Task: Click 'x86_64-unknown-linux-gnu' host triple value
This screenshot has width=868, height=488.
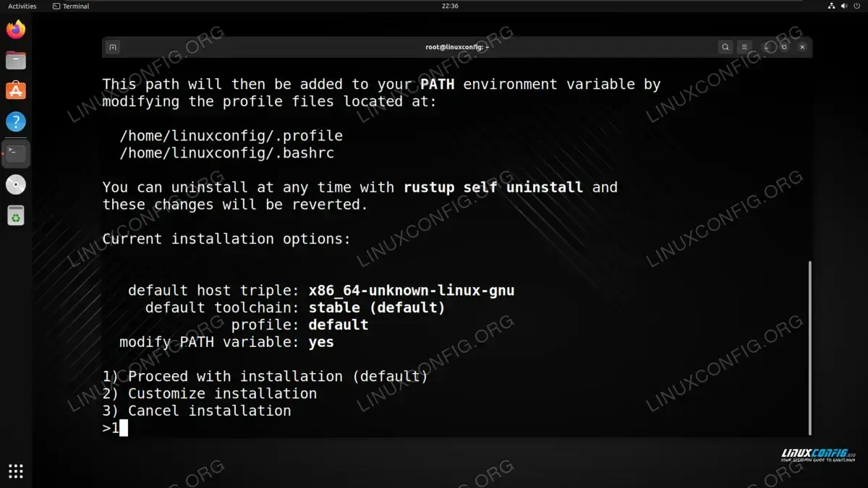Action: [x=412, y=291]
